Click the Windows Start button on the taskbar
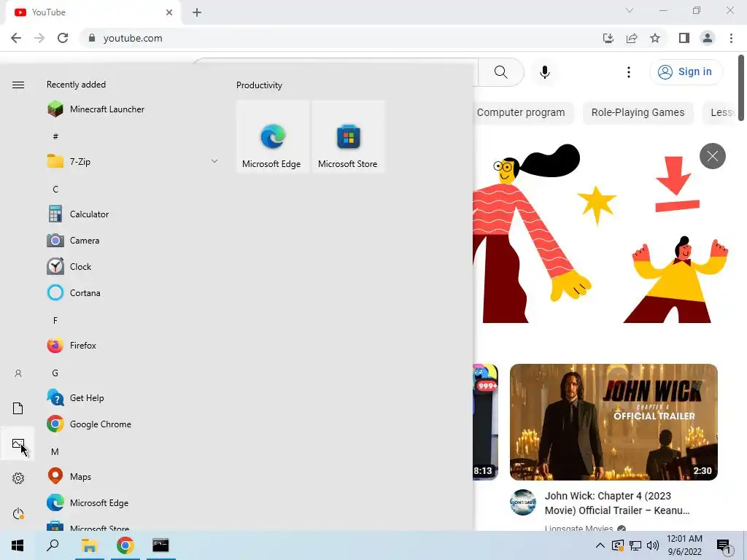 click(x=18, y=545)
